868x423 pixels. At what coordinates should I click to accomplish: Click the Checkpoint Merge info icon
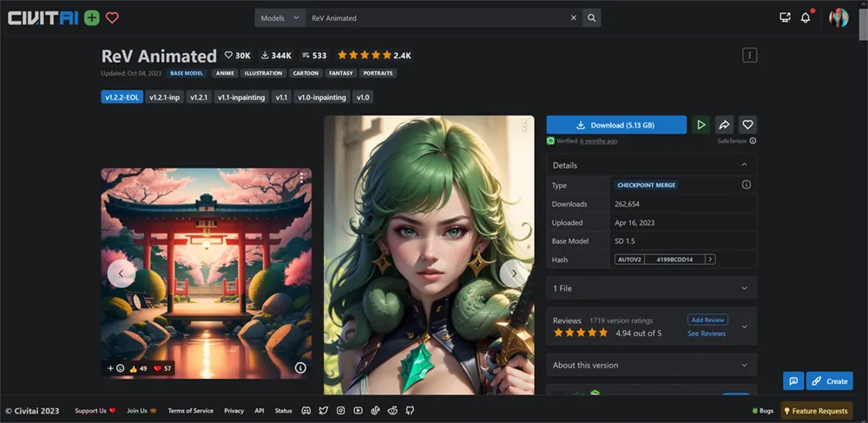746,185
